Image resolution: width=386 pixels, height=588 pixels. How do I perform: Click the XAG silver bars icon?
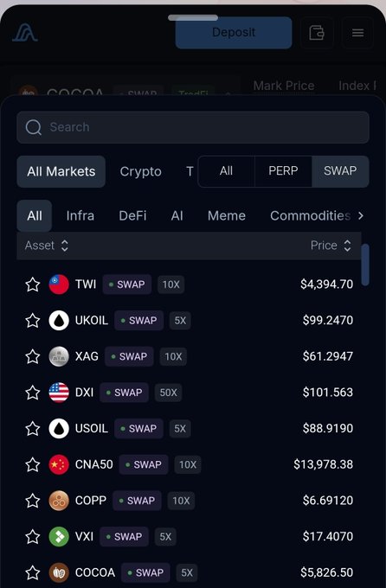point(59,356)
